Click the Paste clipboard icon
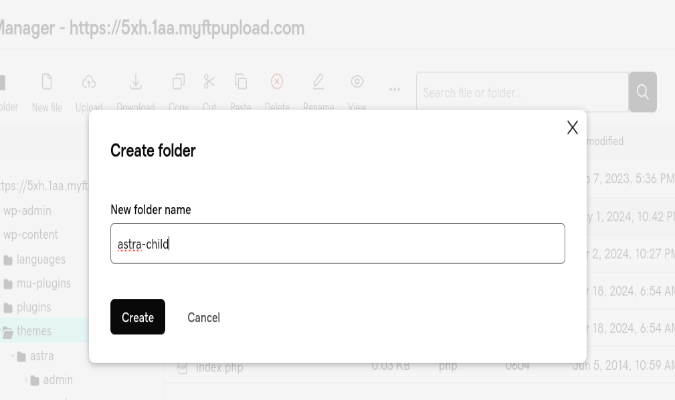Viewport: 675px width, 400px height. pos(241,81)
